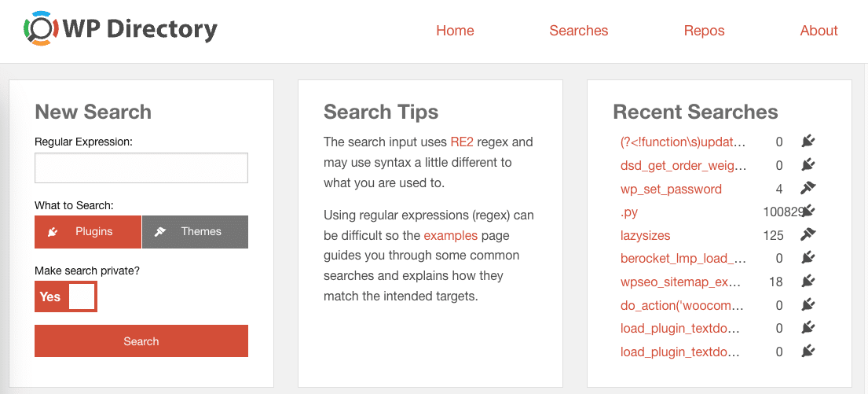Click plugin icon beside wpseo_sitemap_ex search
The height and width of the screenshot is (394, 868).
[808, 282]
